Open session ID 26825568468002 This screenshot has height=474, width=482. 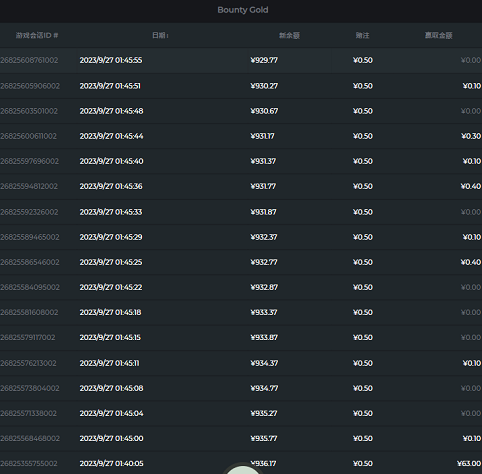point(30,438)
